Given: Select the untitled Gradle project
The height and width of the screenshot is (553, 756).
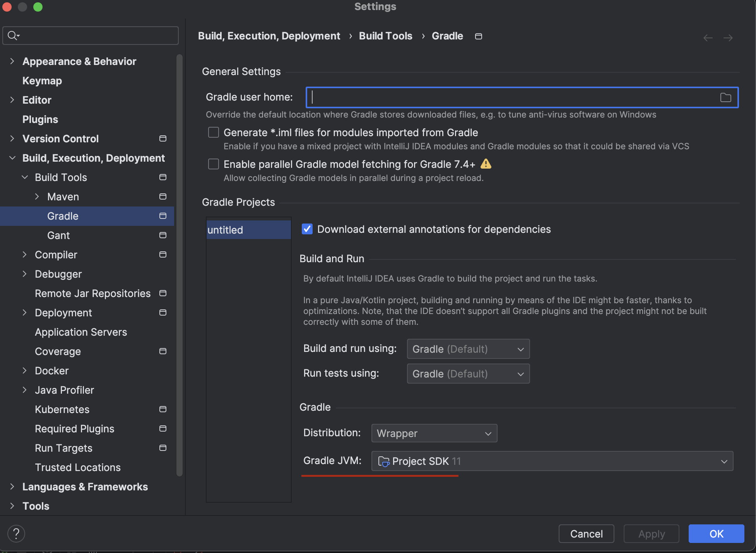Looking at the screenshot, I should tap(248, 230).
